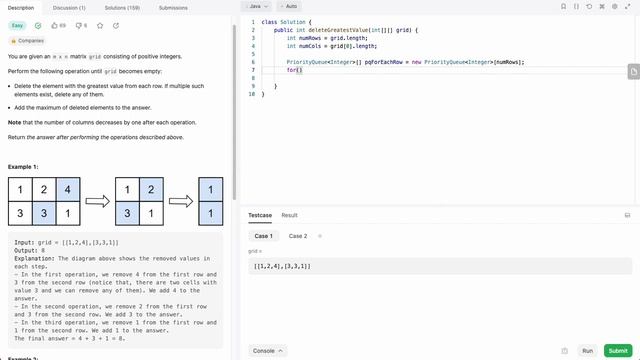Click the green Submit button
Viewport: 640px width, 360px height.
[x=618, y=351]
